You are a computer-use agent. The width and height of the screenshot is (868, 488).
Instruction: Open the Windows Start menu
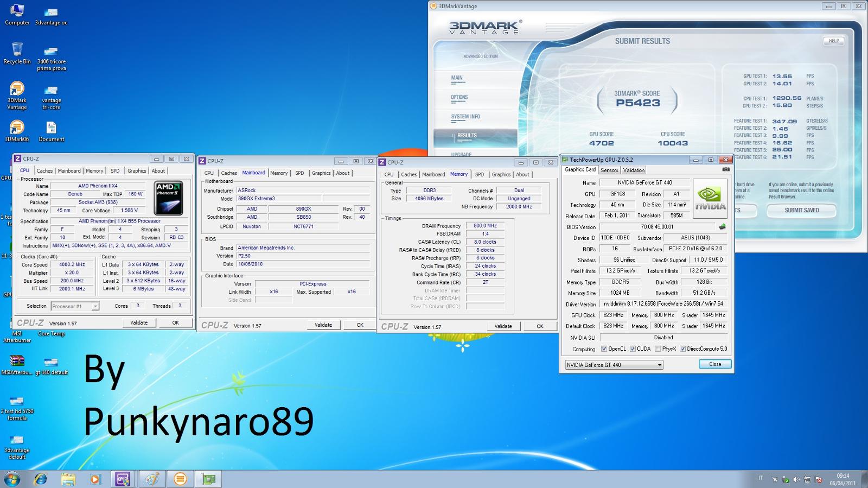[x=12, y=479]
